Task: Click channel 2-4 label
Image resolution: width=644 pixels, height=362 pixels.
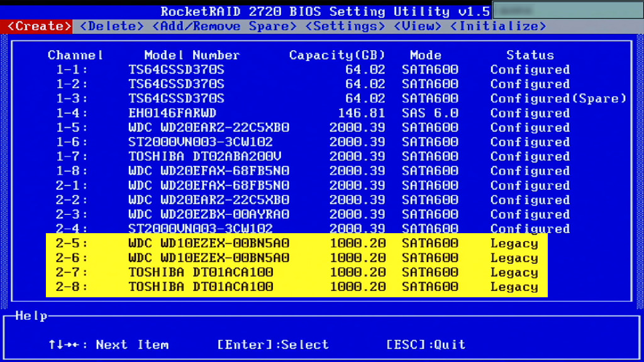Action: (72, 229)
